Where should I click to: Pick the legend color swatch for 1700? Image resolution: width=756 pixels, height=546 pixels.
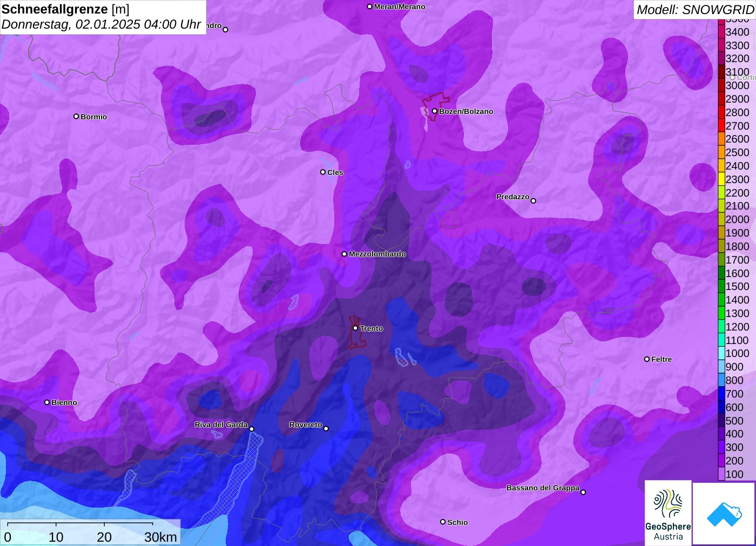(x=721, y=260)
